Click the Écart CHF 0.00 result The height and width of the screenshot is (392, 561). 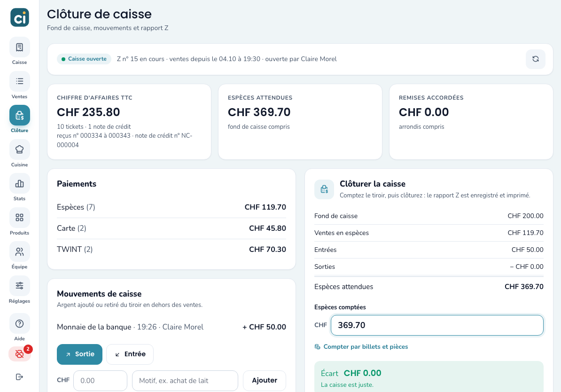351,373
